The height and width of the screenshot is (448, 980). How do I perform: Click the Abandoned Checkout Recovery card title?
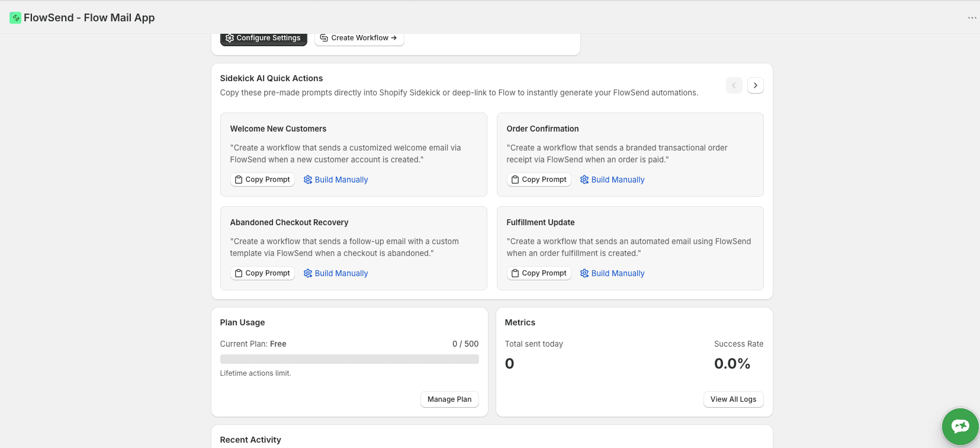(x=289, y=222)
